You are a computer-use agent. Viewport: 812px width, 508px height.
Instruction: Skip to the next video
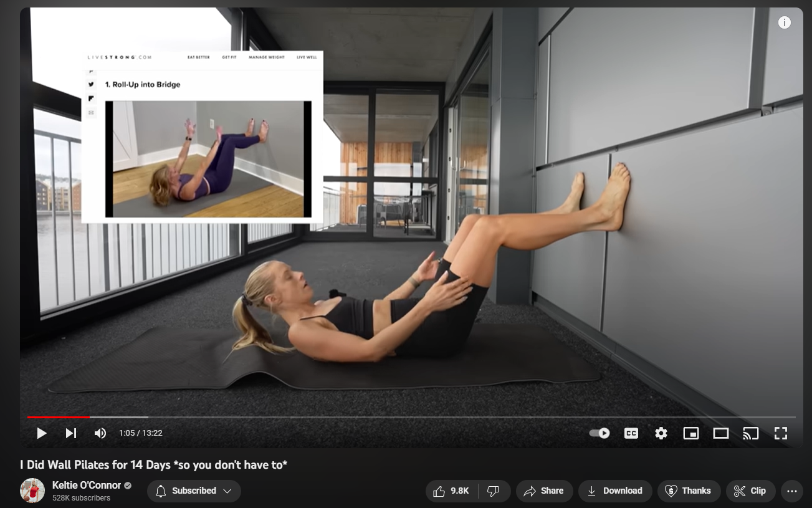pyautogui.click(x=70, y=433)
